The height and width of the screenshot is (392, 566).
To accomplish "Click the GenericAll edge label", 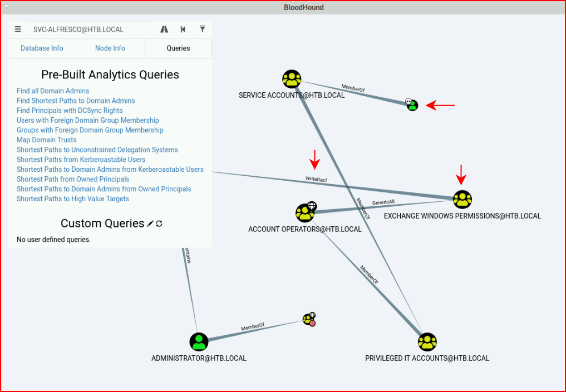I will [383, 202].
